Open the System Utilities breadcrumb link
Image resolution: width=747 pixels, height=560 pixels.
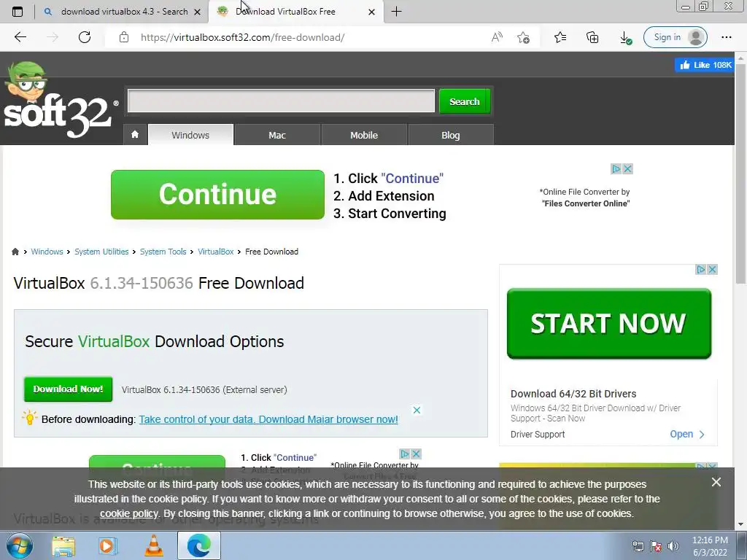(x=101, y=252)
